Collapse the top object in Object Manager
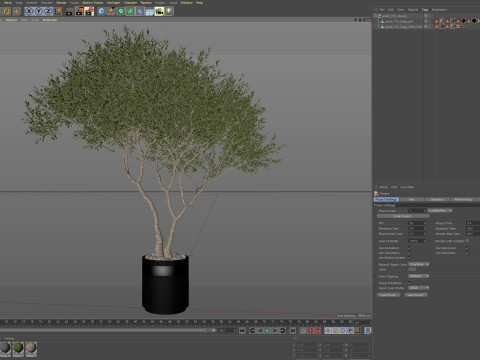Image resolution: width=480 pixels, height=360 pixels. [375, 16]
